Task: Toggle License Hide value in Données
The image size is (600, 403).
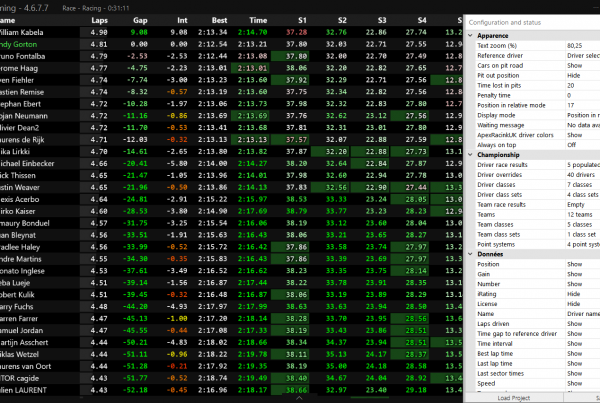Action: click(x=580, y=304)
